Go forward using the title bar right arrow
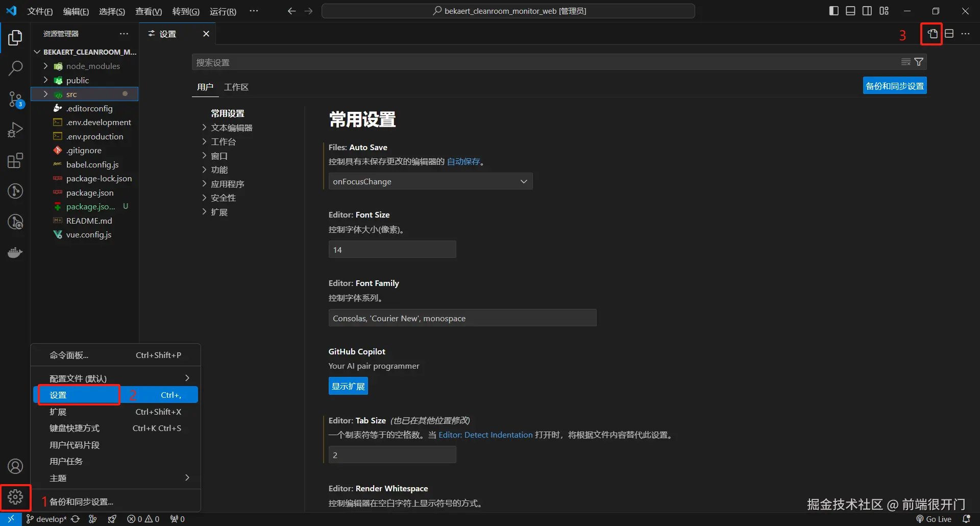The width and height of the screenshot is (980, 526). 308,11
